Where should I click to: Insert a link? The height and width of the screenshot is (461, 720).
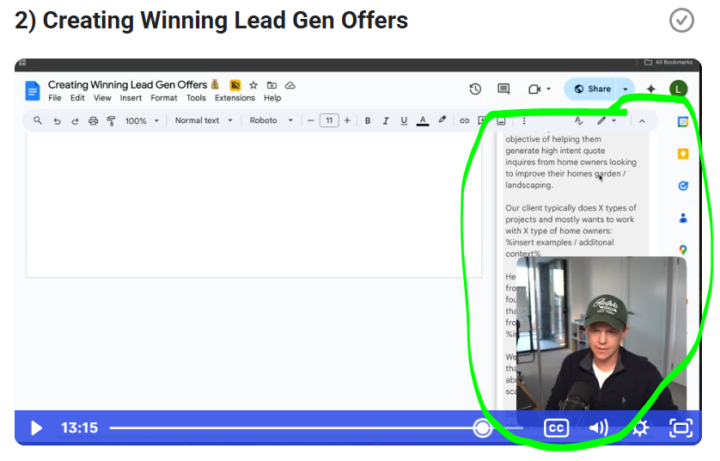pyautogui.click(x=464, y=121)
